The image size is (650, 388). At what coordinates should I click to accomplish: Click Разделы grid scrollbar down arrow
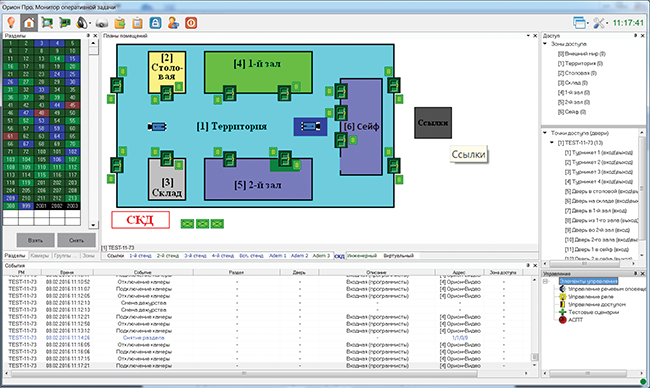click(x=93, y=225)
